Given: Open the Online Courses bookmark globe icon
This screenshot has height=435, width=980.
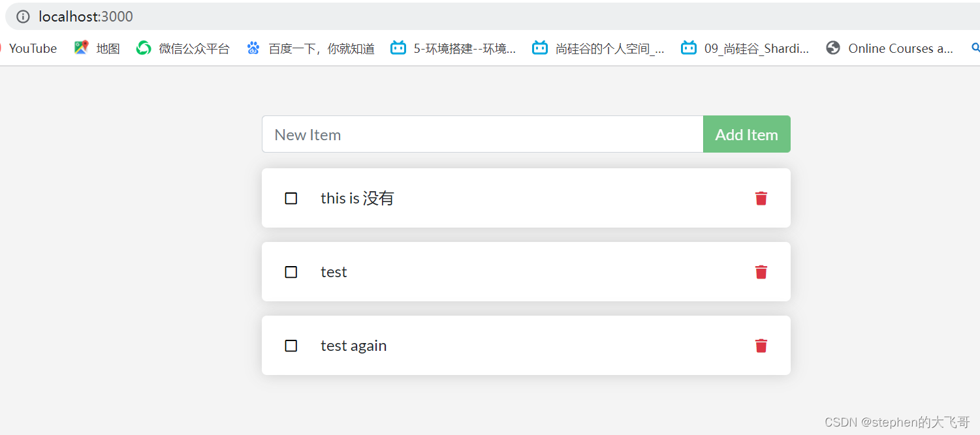Looking at the screenshot, I should coord(832,48).
